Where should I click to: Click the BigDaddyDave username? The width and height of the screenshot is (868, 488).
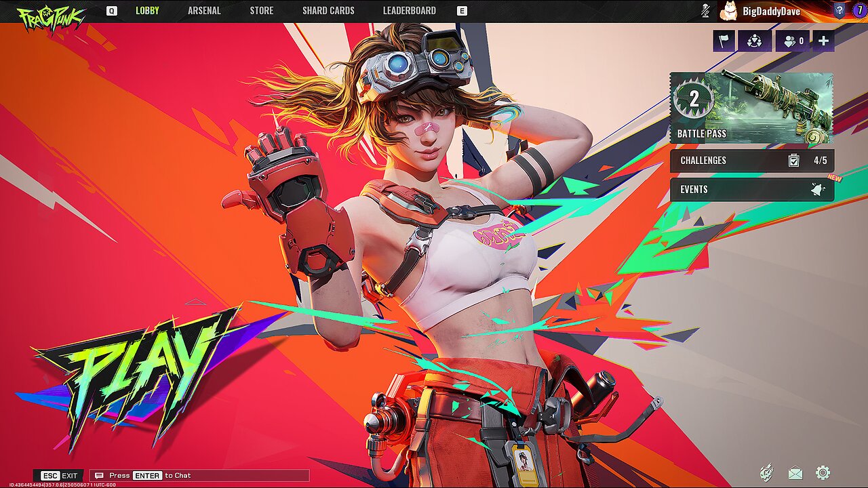772,12
